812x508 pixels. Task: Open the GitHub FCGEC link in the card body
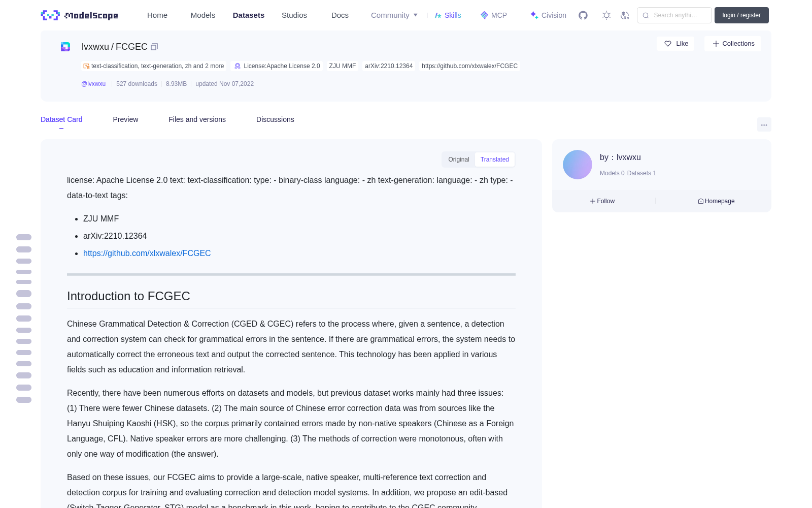pos(147,253)
